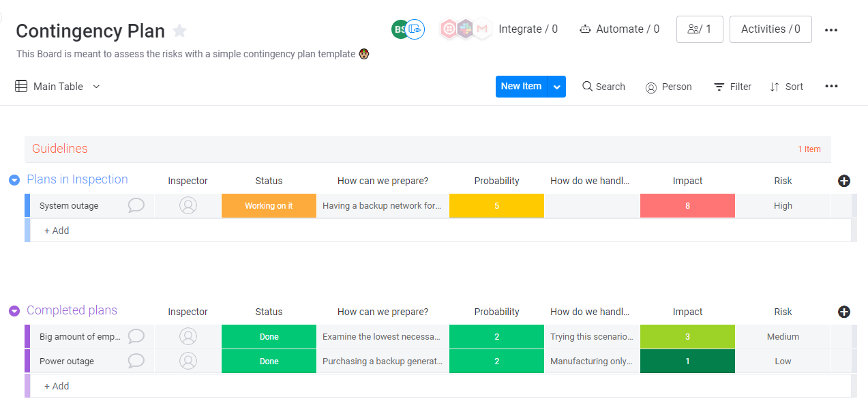Collapse the Plans in Inspection group
868x414 pixels.
tap(14, 180)
